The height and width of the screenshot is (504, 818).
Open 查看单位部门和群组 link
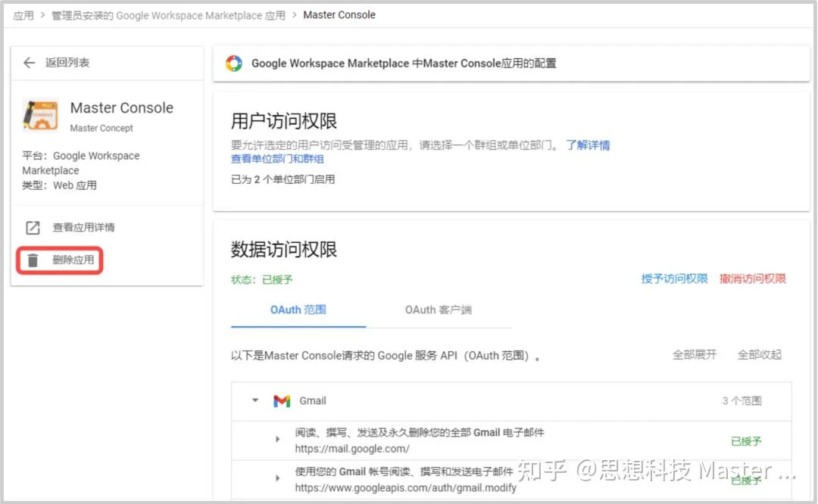click(277, 158)
